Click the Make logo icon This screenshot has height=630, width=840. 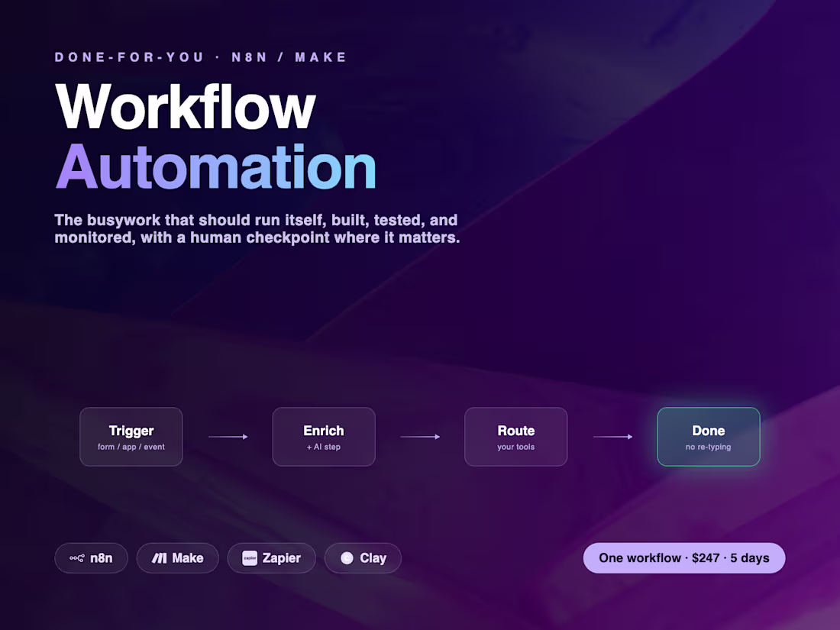click(159, 558)
